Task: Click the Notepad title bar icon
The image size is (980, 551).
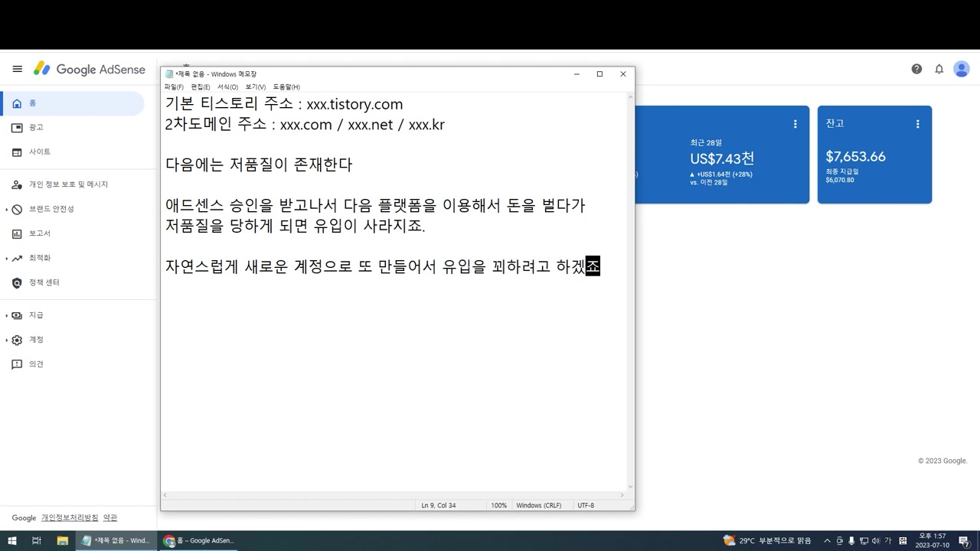Action: pos(169,74)
